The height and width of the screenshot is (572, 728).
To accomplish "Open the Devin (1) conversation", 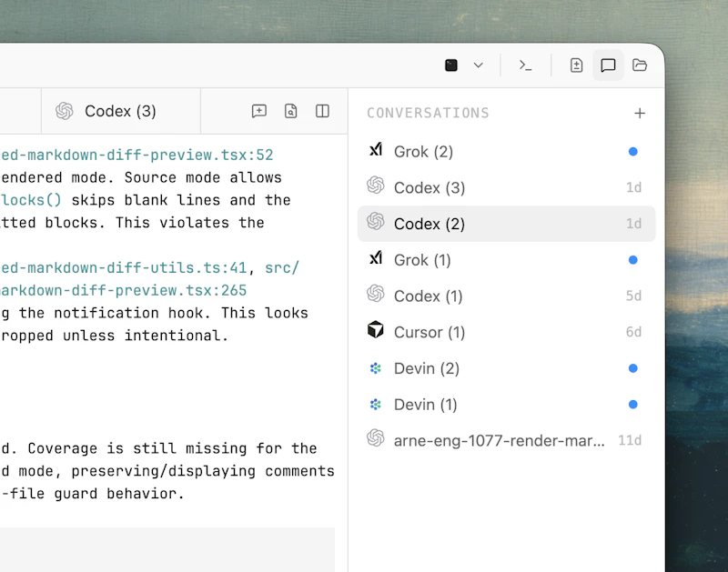I will (506, 405).
